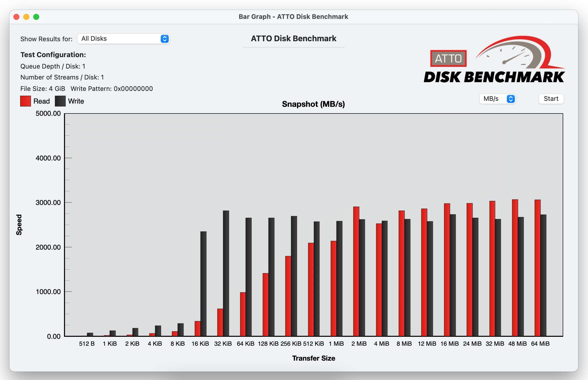Click the 4000.00 y-axis value
588x380 pixels.
48,158
